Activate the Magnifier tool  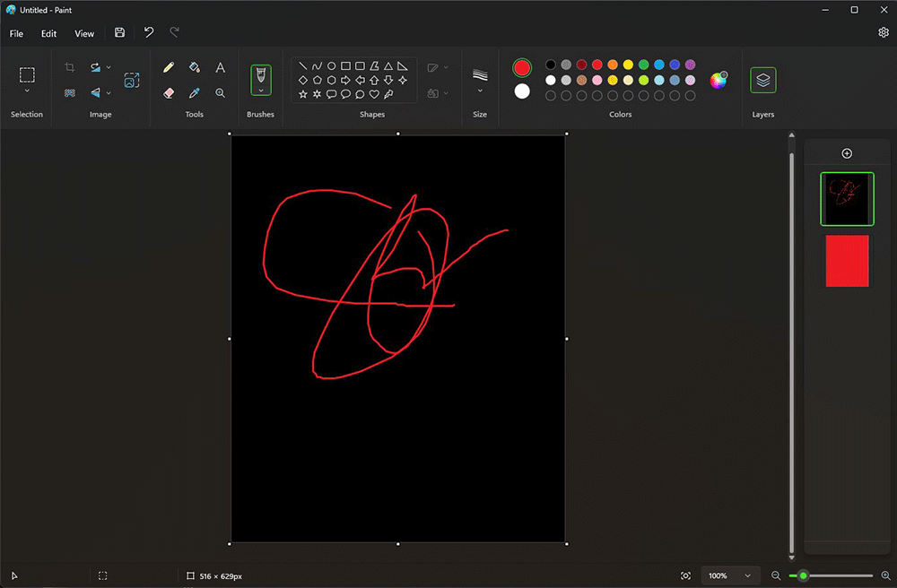click(x=220, y=92)
